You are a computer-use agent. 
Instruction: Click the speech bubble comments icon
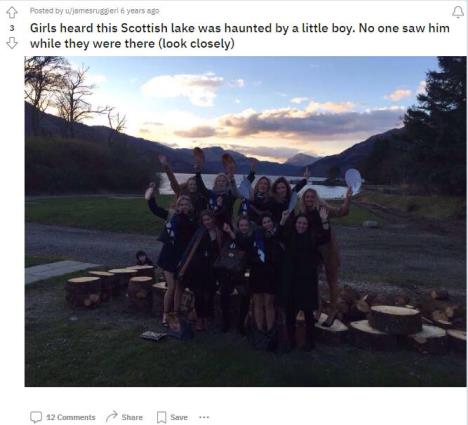click(36, 417)
